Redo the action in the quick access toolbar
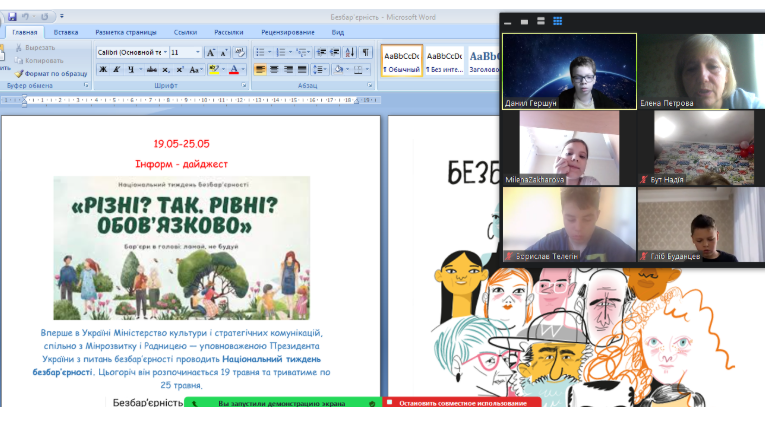 coord(45,17)
